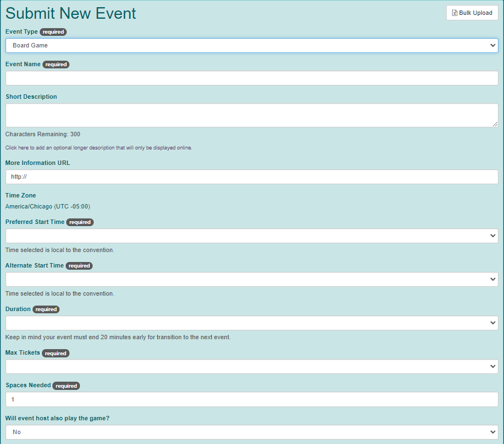Viewport: 504px width, 444px height.
Task: Click the Spaces Needed field showing 1
Action: (x=251, y=399)
